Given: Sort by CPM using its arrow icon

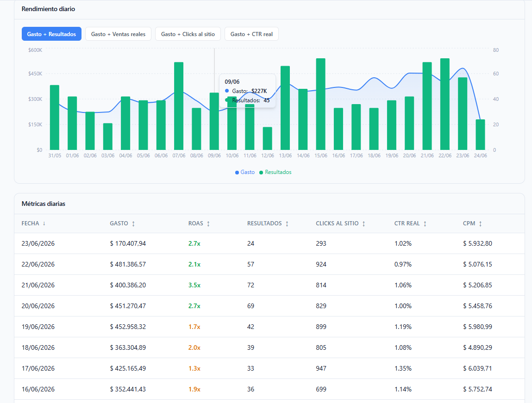Looking at the screenshot, I should tap(481, 223).
